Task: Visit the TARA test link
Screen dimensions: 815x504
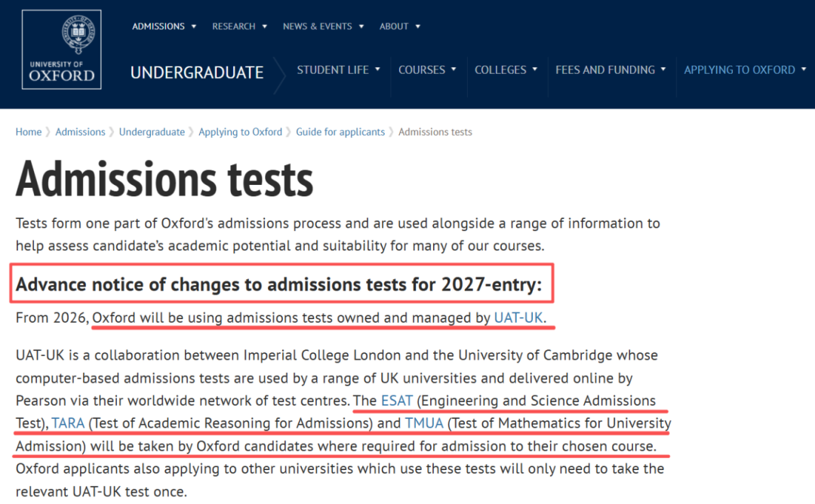Action: click(68, 423)
